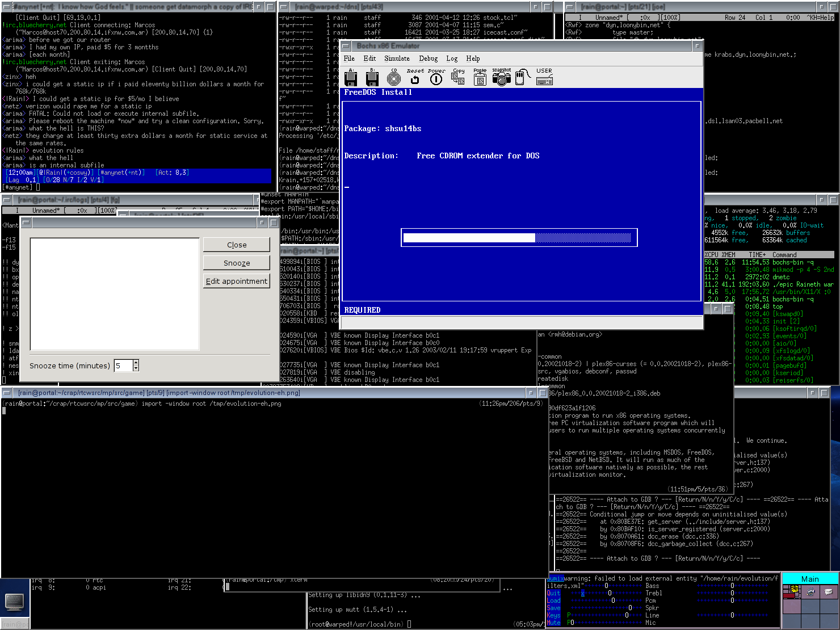Click Close in the appointment reminder dialog
Image resolution: width=840 pixels, height=630 pixels.
pos(237,245)
